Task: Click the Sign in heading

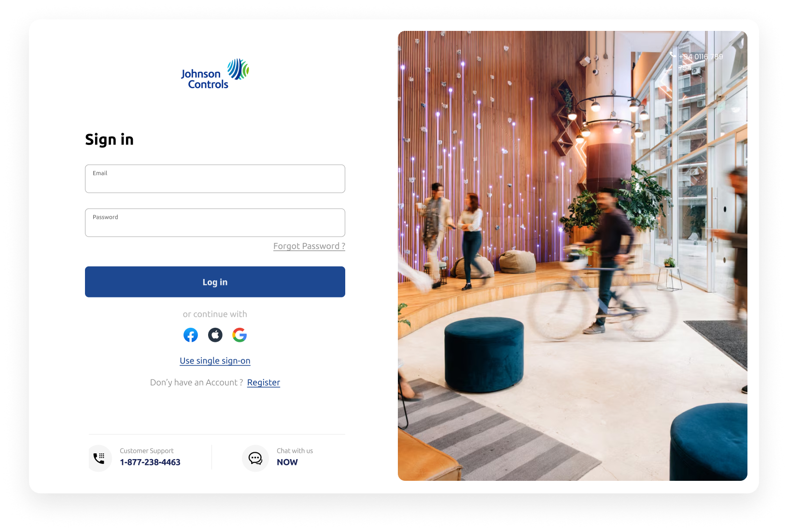Action: point(109,140)
